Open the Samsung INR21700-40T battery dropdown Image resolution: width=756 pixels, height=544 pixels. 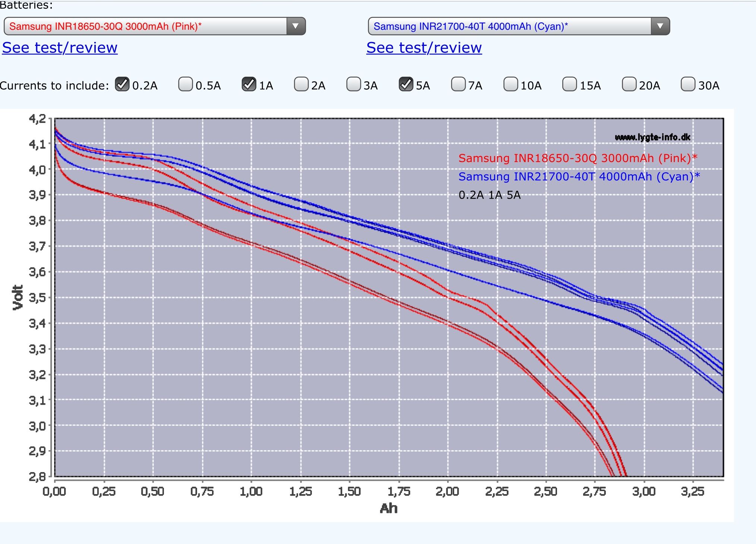pyautogui.click(x=519, y=26)
